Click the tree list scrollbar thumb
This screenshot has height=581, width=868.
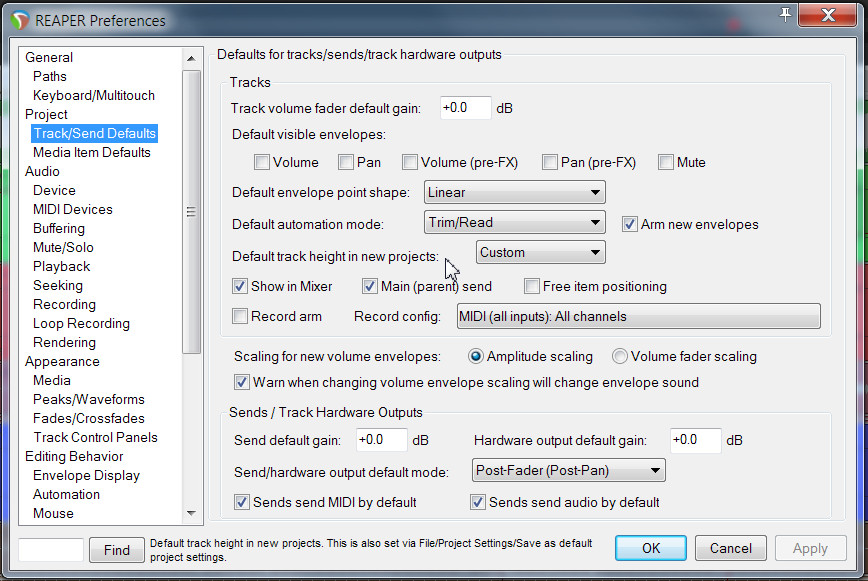192,211
